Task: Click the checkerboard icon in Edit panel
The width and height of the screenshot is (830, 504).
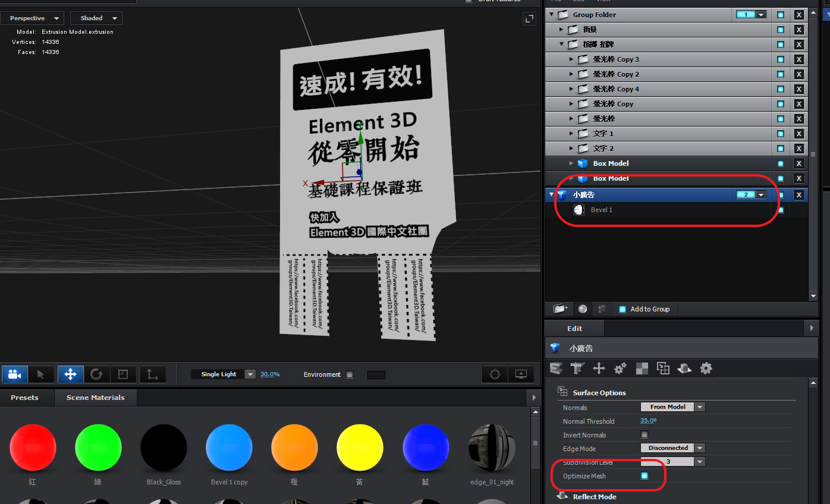Action: (642, 368)
